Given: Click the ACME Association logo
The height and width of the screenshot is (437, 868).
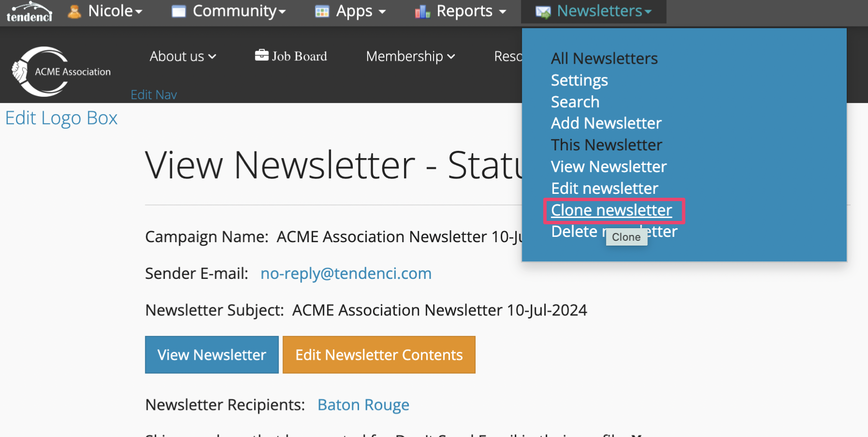Looking at the screenshot, I should [61, 72].
